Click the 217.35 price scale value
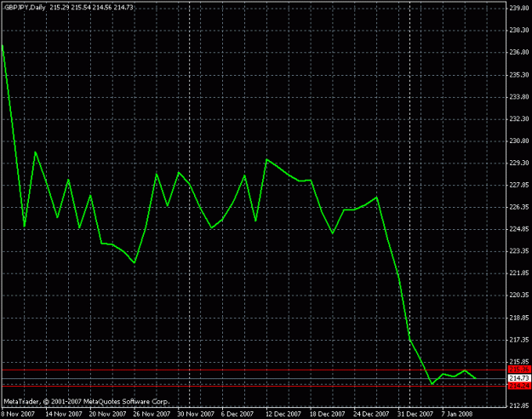Viewport: 532px width, 419px height. [x=519, y=340]
